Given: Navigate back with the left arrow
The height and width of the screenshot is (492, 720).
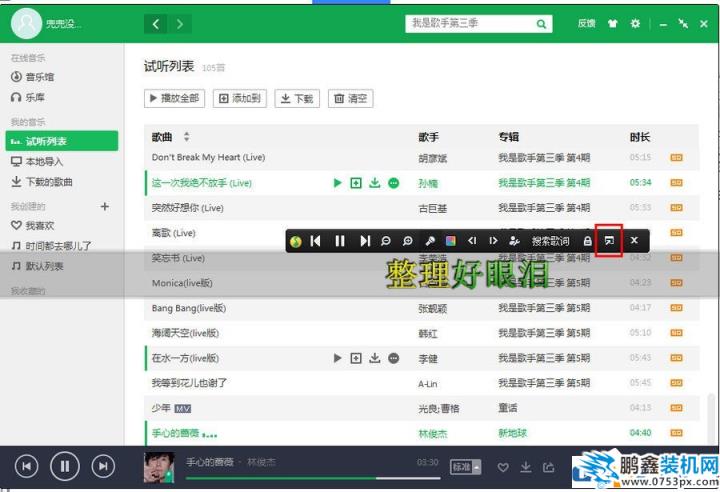Looking at the screenshot, I should [x=156, y=24].
